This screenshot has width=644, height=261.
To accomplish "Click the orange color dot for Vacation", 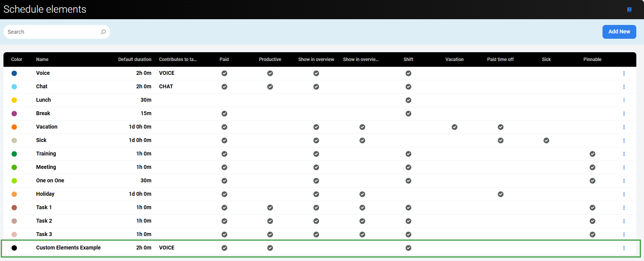I will (14, 127).
